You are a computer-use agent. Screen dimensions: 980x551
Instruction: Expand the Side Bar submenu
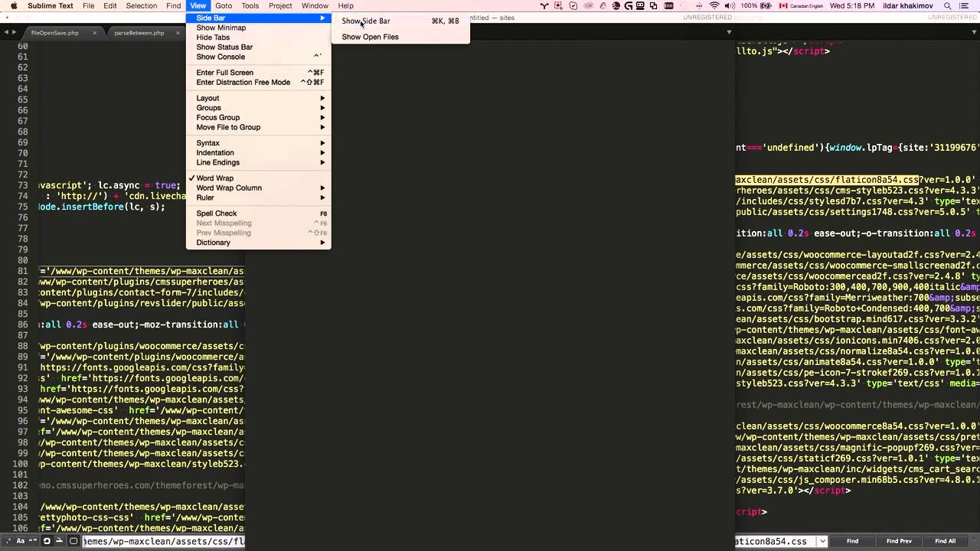coord(259,18)
